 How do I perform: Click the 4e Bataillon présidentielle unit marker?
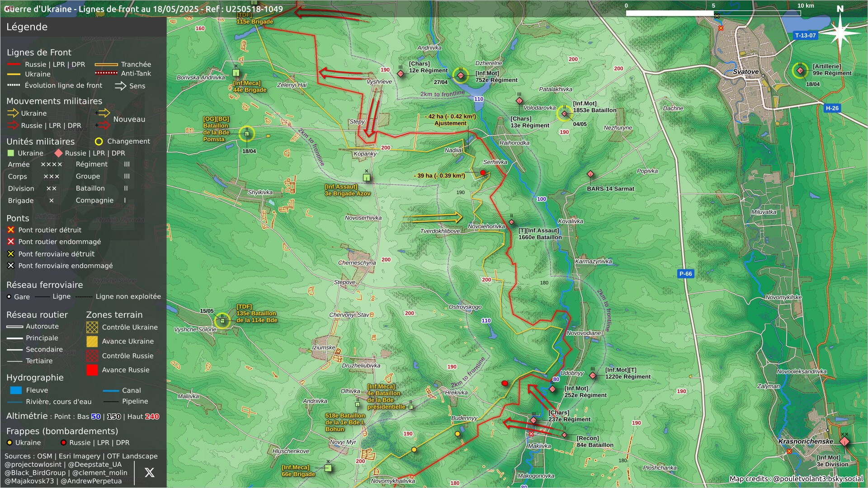tap(410, 407)
